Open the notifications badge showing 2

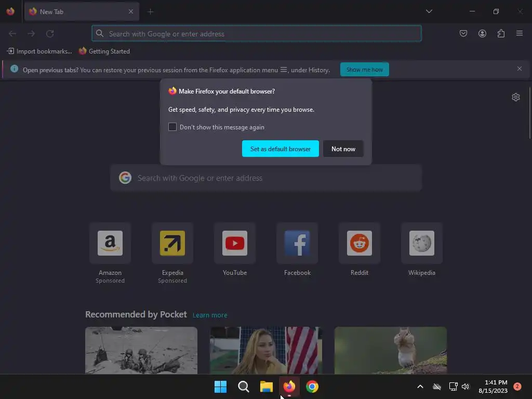(x=517, y=386)
